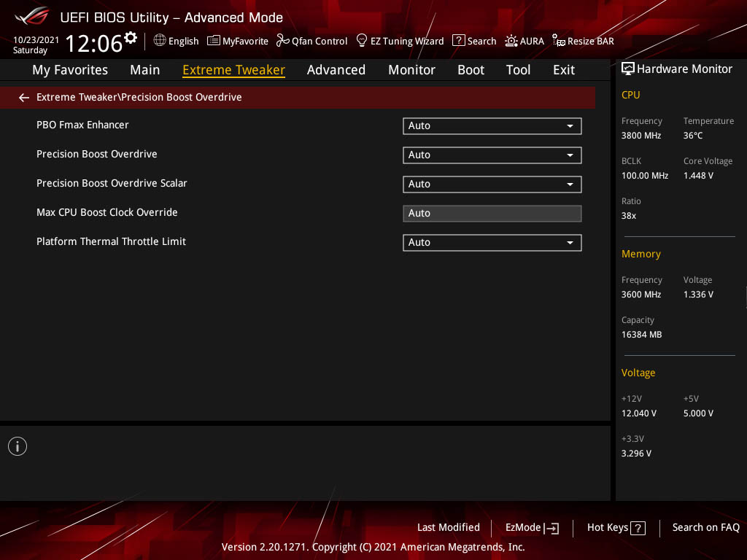Click BCLK value 100.00 MHz

645,175
